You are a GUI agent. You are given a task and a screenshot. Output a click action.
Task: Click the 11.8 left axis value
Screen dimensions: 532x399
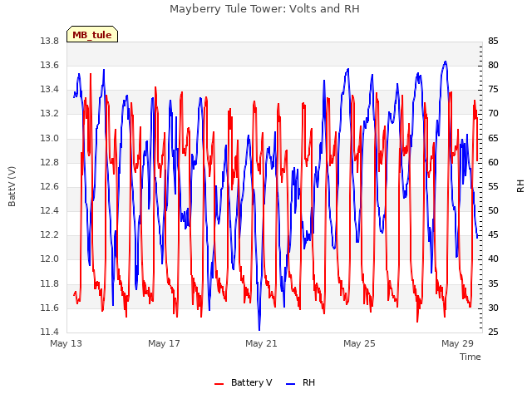tap(50, 283)
